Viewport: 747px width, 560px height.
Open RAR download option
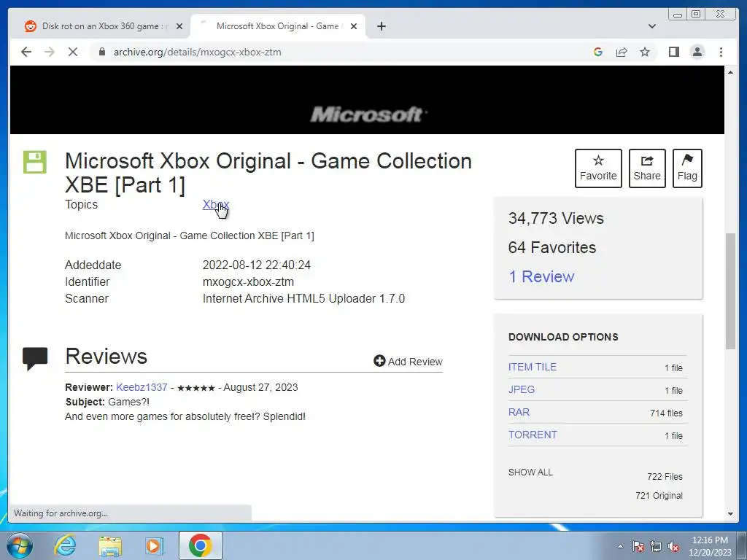tap(519, 412)
